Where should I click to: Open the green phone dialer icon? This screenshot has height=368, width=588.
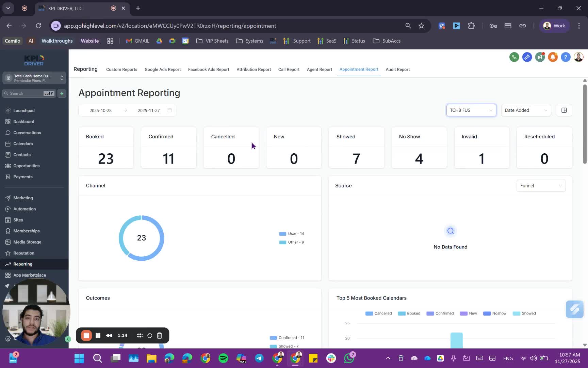coord(514,57)
